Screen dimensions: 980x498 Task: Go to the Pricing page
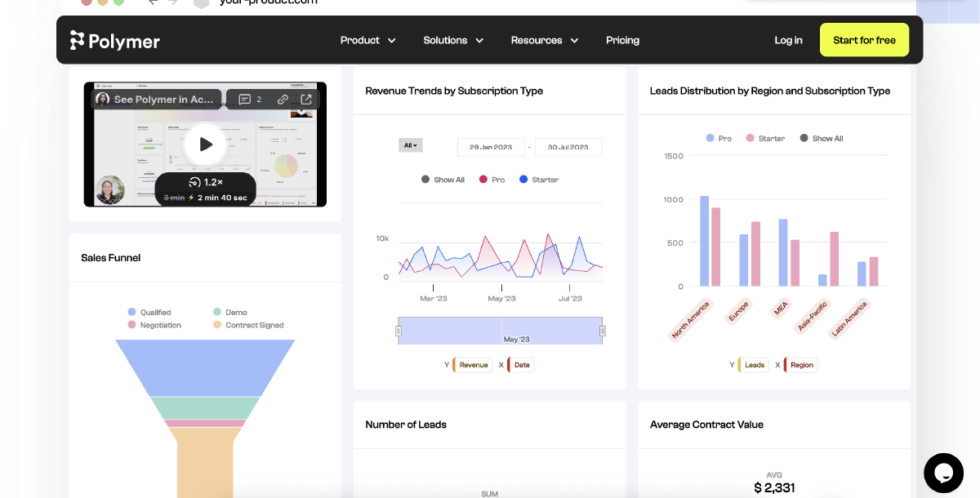(x=622, y=41)
